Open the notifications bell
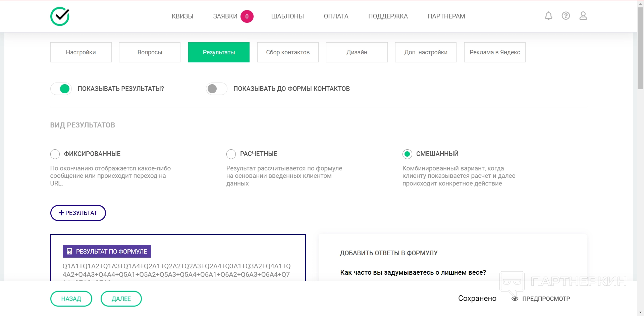644x316 pixels. tap(548, 16)
